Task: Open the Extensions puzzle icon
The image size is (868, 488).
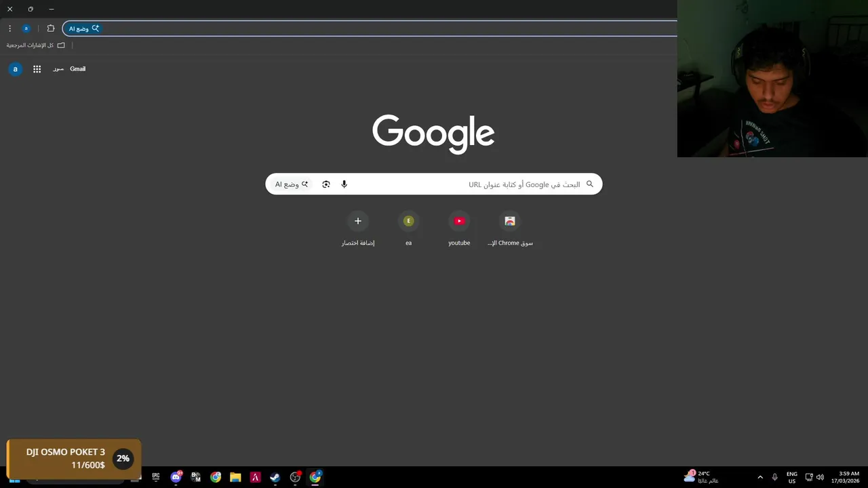Action: pyautogui.click(x=51, y=28)
